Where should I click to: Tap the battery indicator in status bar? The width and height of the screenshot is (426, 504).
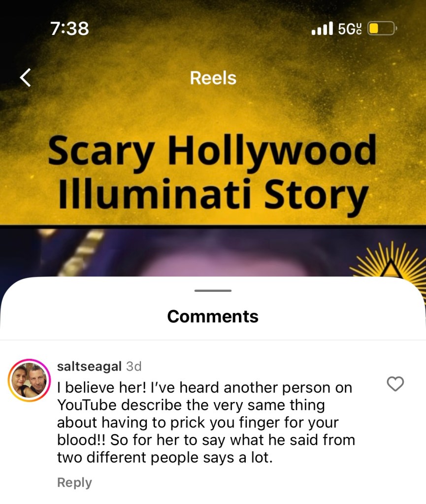pos(382,29)
